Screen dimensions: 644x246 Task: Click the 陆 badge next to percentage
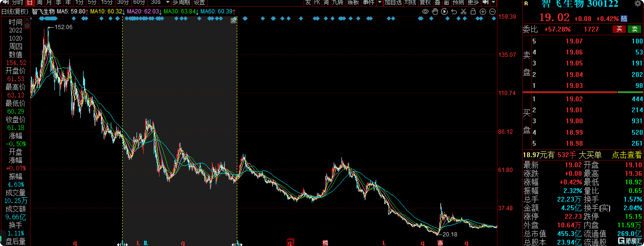click(x=624, y=19)
